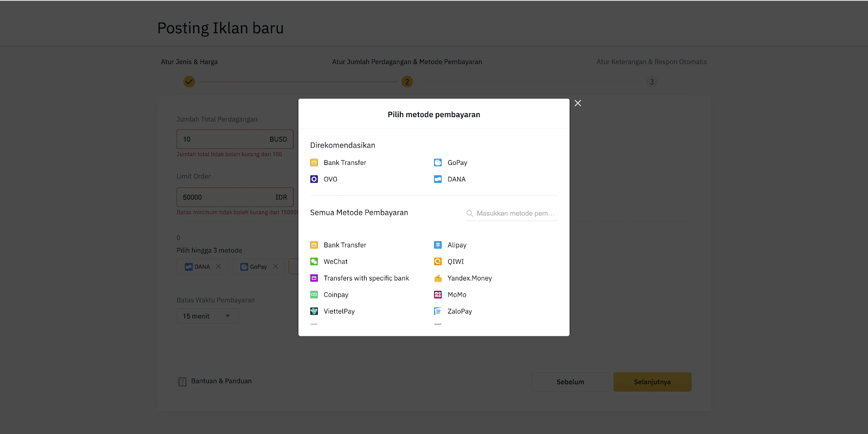868x434 pixels.
Task: Click the Limit Order IDR input
Action: click(x=235, y=197)
